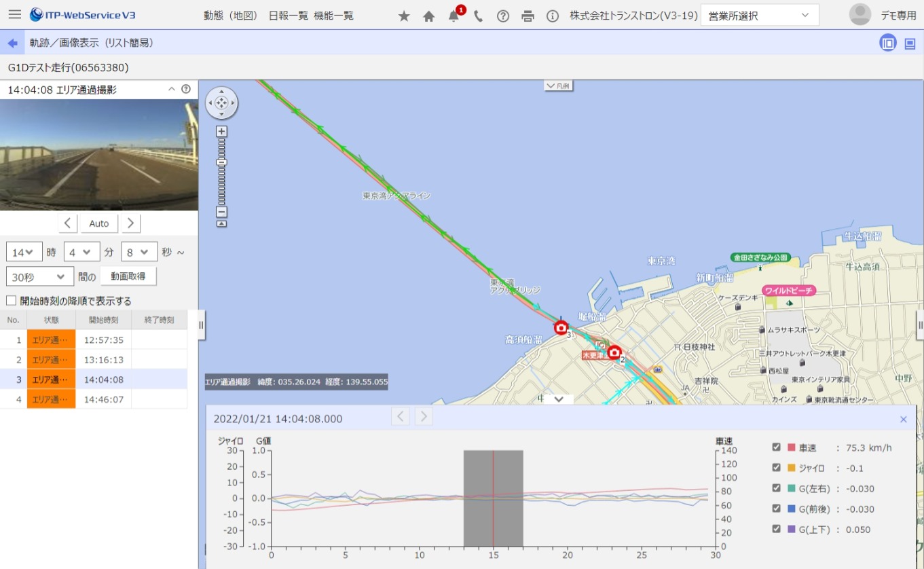Click the map pan compass control
The width and height of the screenshot is (924, 569).
221,103
